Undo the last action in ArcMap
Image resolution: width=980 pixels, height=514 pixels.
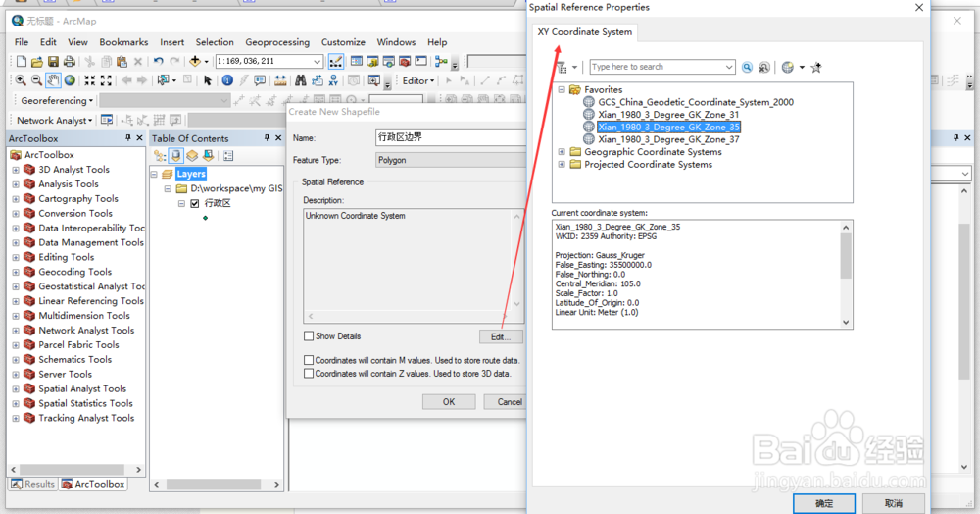(x=159, y=61)
